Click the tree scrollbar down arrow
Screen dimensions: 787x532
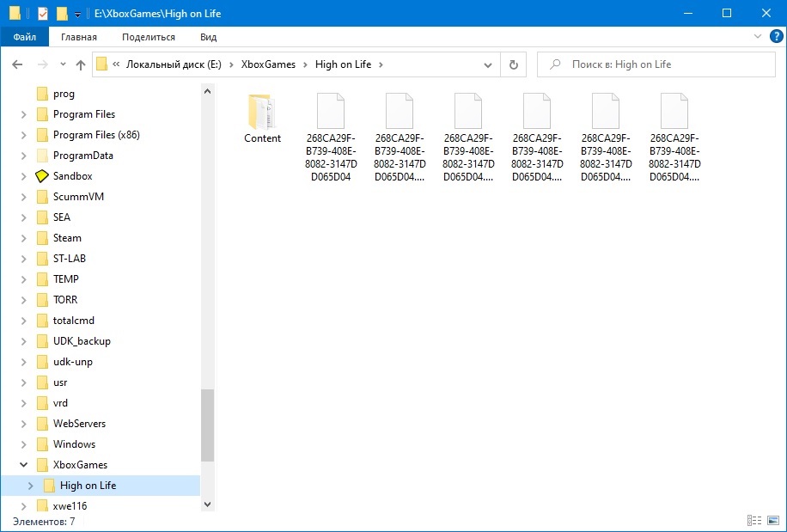[208, 504]
